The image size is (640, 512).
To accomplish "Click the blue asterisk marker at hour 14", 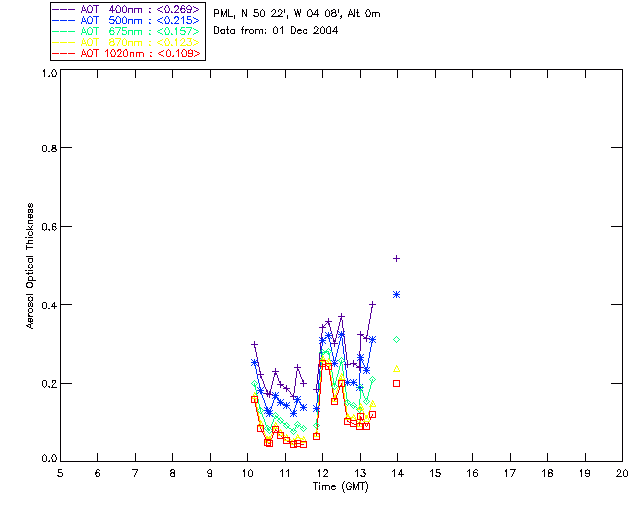I will click(396, 294).
